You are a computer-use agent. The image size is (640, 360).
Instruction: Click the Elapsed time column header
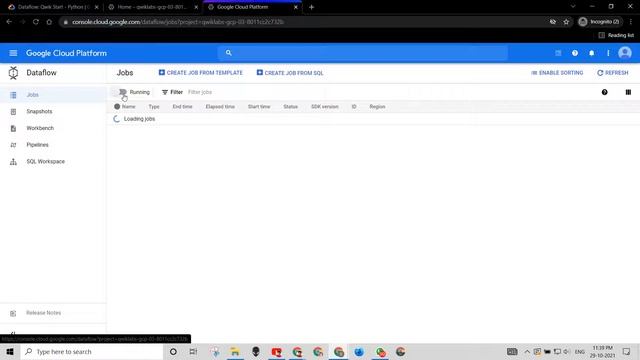220,107
